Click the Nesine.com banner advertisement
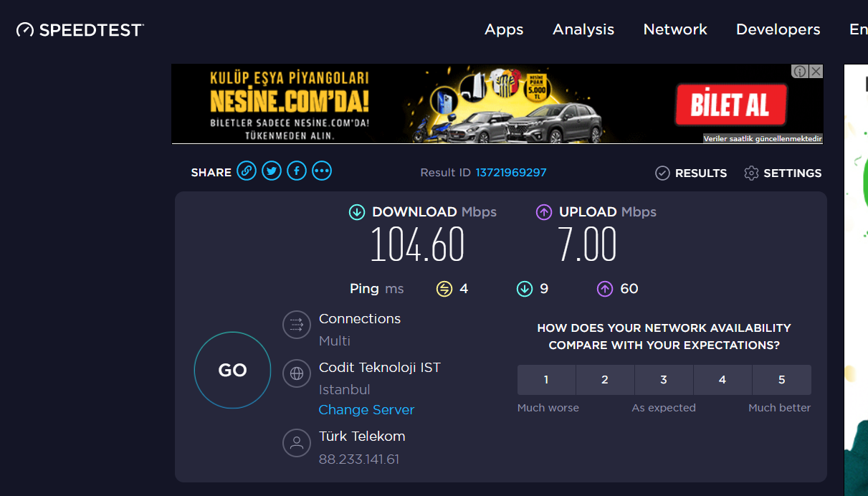This screenshot has height=496, width=868. click(497, 104)
